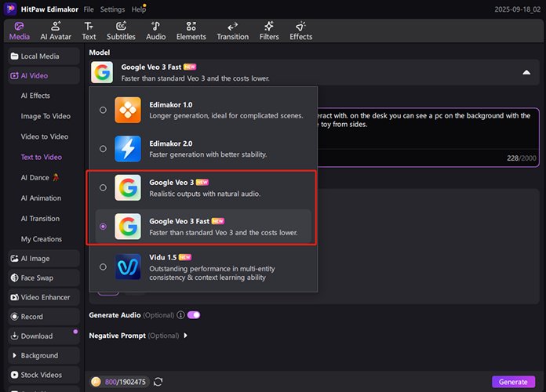Collapse the Model dropdown arrow
This screenshot has height=392, width=546.
coord(526,72)
